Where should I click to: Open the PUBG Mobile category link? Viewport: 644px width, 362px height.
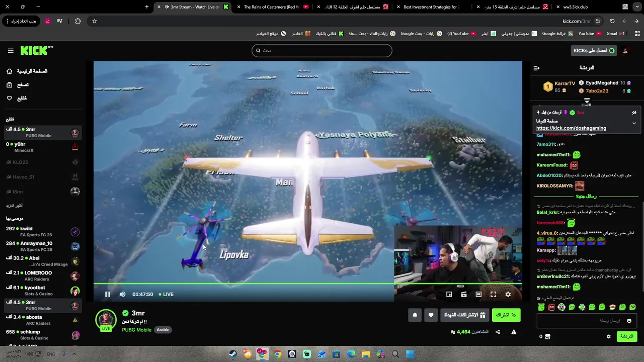tap(136, 330)
